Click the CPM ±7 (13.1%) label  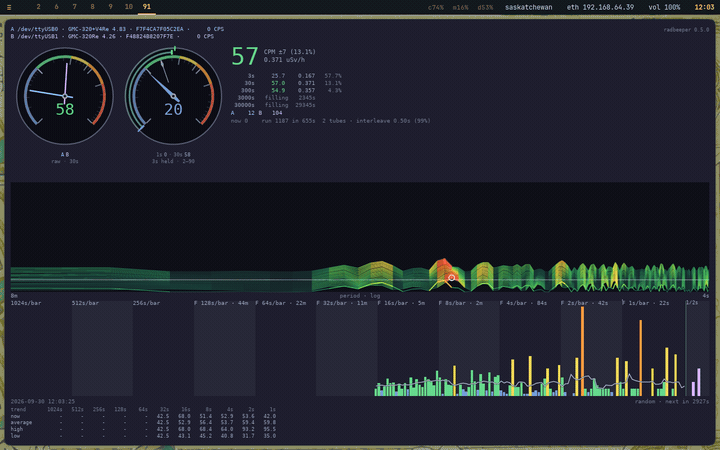(289, 52)
